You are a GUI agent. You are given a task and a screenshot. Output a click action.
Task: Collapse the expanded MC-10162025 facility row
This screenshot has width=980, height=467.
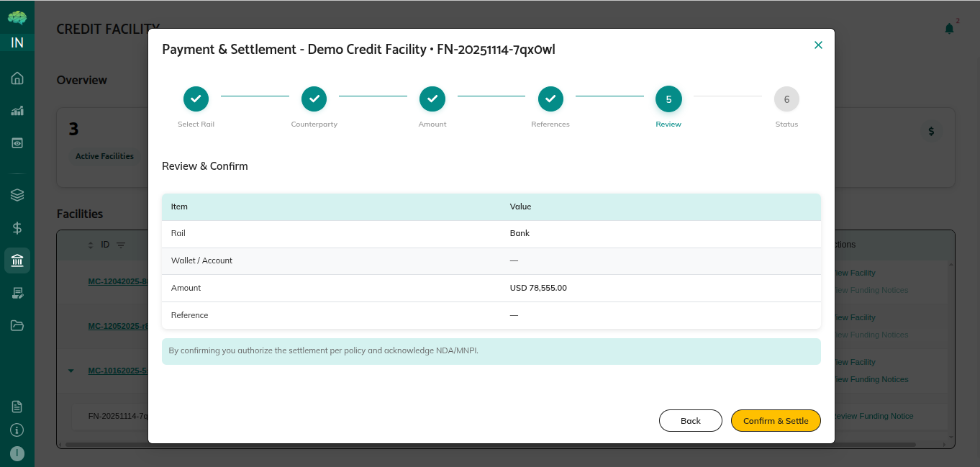click(x=71, y=371)
